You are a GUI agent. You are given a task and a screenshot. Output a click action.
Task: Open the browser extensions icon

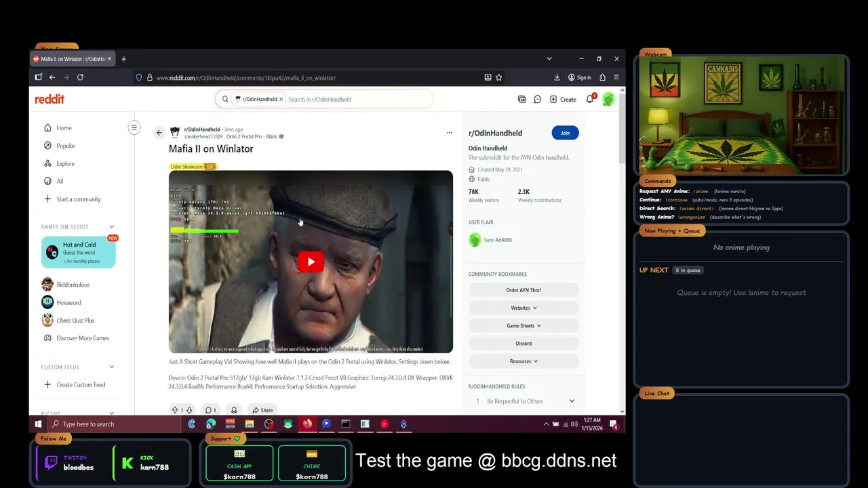click(602, 77)
